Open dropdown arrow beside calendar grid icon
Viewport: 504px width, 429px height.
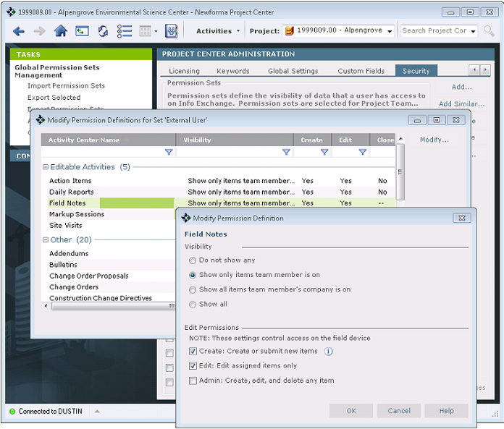(x=156, y=31)
